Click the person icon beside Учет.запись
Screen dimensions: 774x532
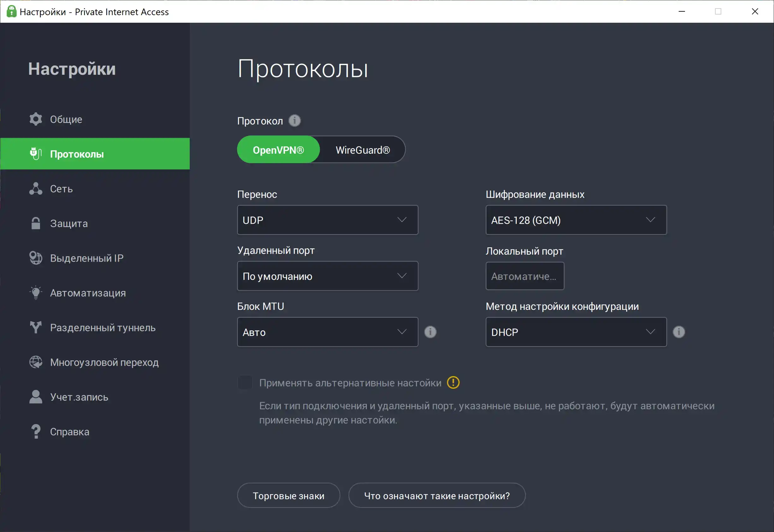36,397
